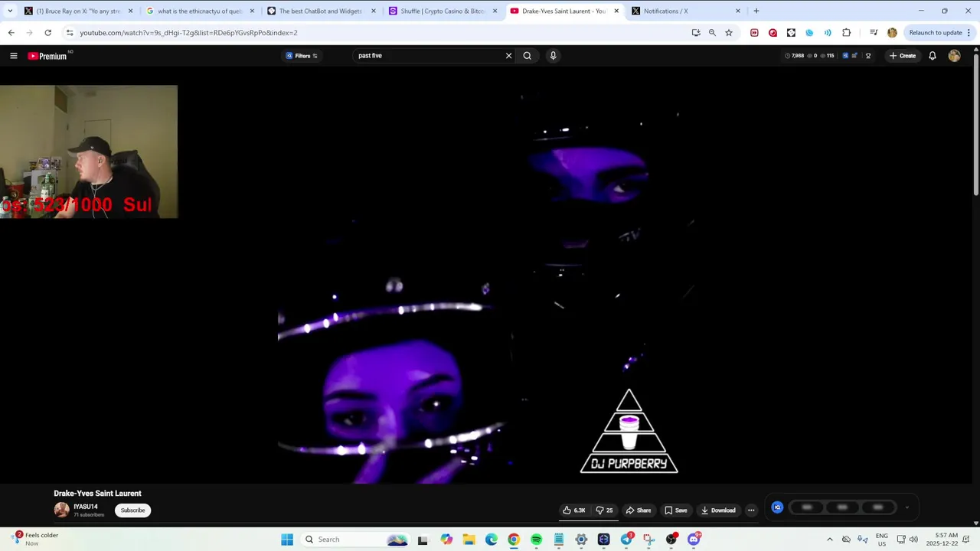This screenshot has width=980, height=551.
Task: Open Discord from the taskbar
Action: pos(694,540)
